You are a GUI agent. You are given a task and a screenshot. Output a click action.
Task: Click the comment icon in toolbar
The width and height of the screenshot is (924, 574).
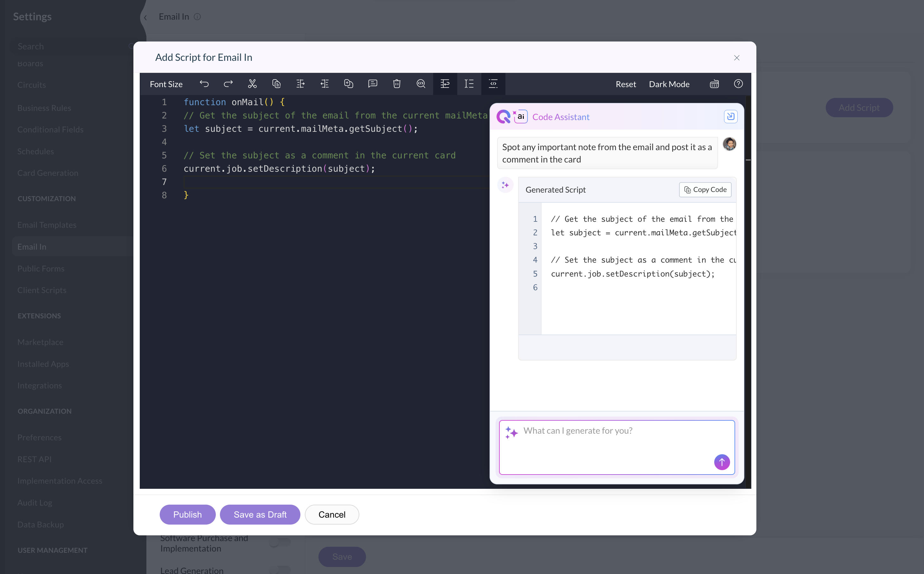coord(372,84)
